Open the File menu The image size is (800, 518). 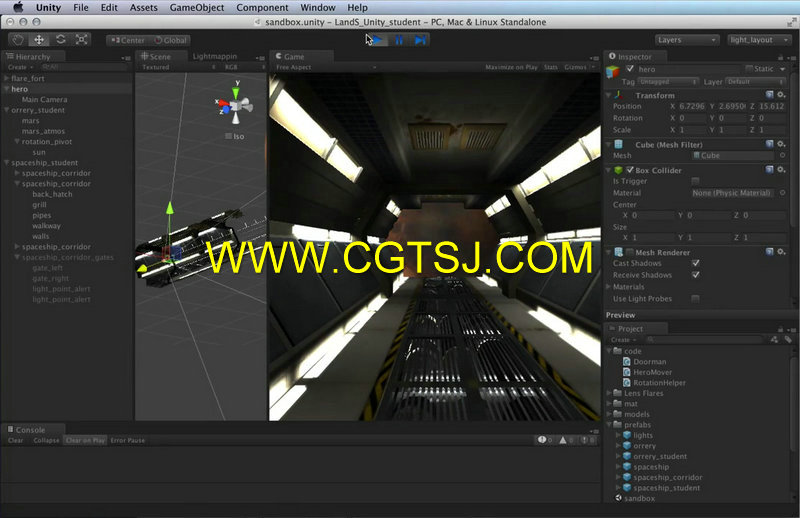[x=81, y=8]
